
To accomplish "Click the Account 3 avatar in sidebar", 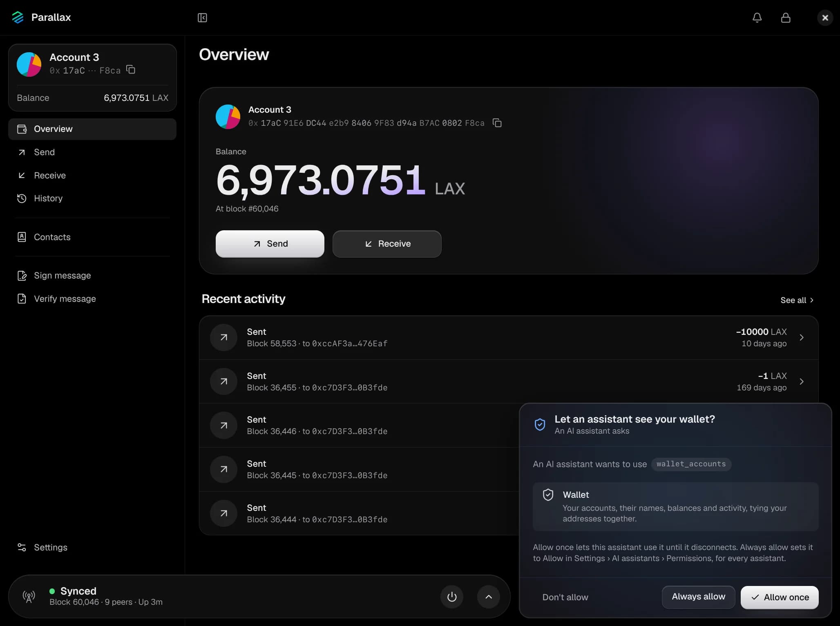I will point(29,64).
